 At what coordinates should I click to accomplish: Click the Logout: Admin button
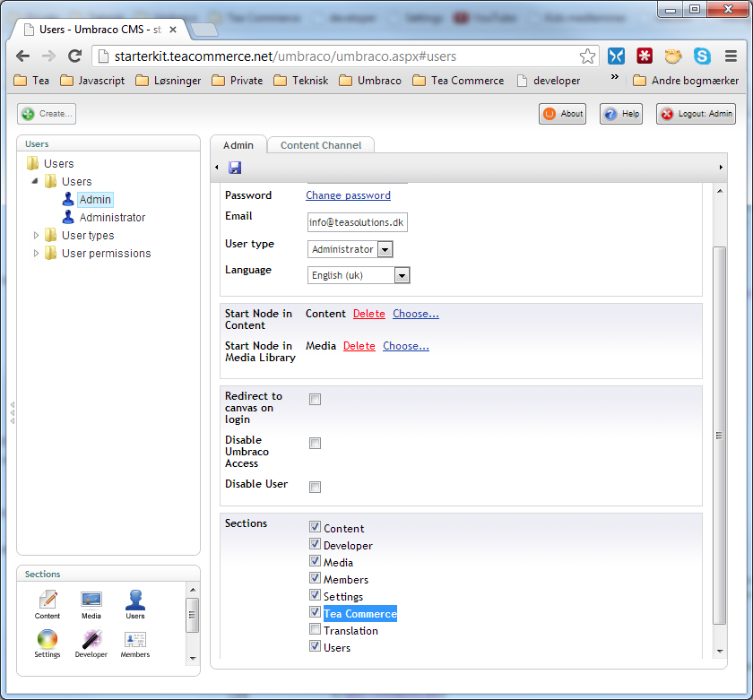pos(696,114)
